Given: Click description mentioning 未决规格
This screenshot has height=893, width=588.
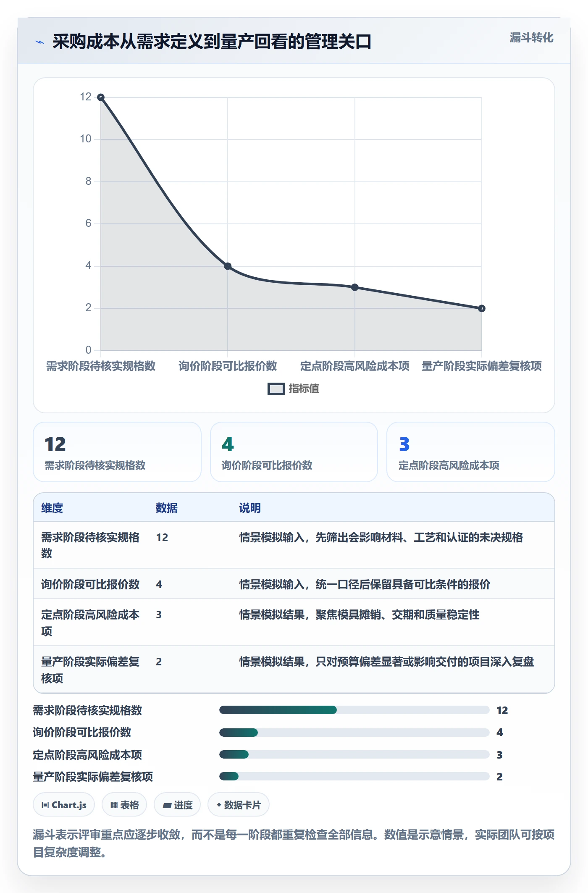Looking at the screenshot, I should [x=381, y=537].
